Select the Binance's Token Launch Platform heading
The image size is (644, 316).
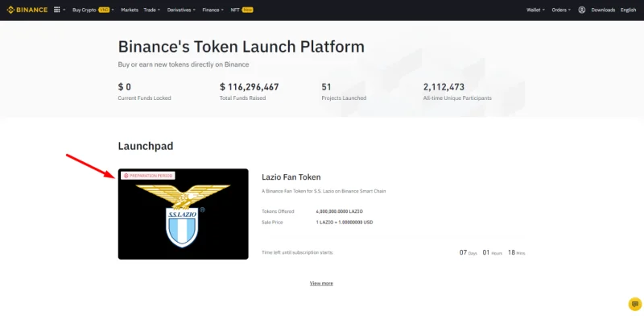coord(241,47)
